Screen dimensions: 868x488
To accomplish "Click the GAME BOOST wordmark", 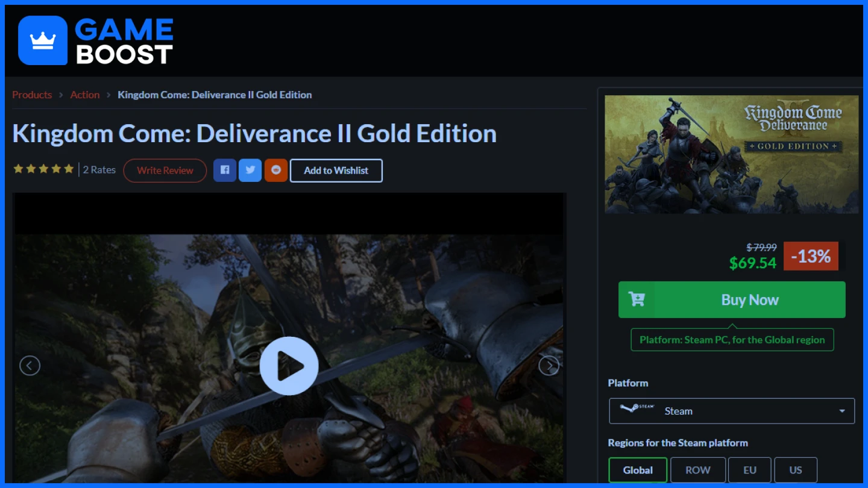I will (124, 41).
